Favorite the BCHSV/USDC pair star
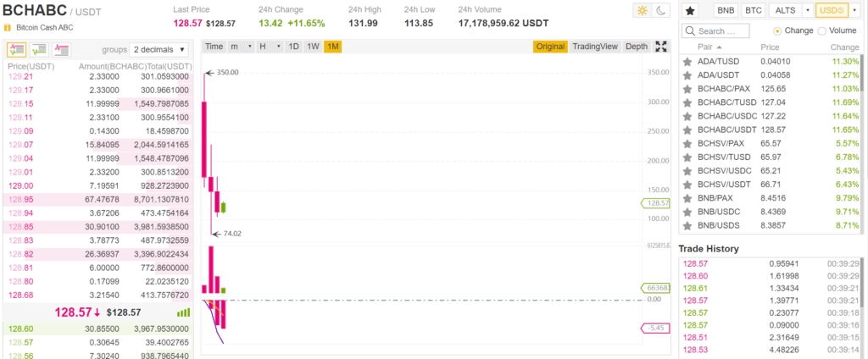The image size is (868, 359). [687, 171]
